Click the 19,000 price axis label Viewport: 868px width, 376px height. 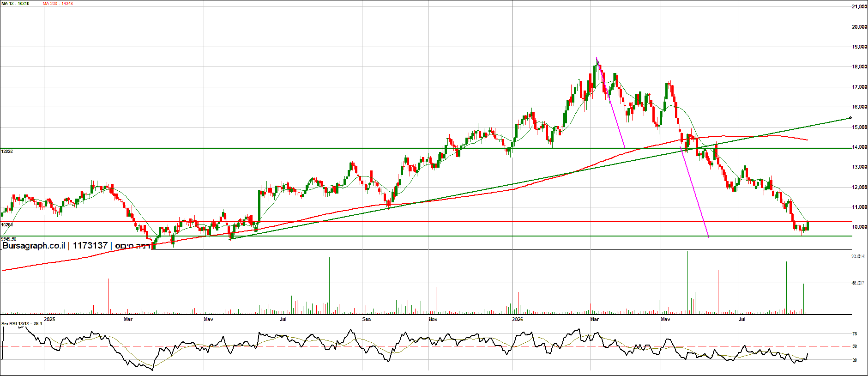click(859, 47)
